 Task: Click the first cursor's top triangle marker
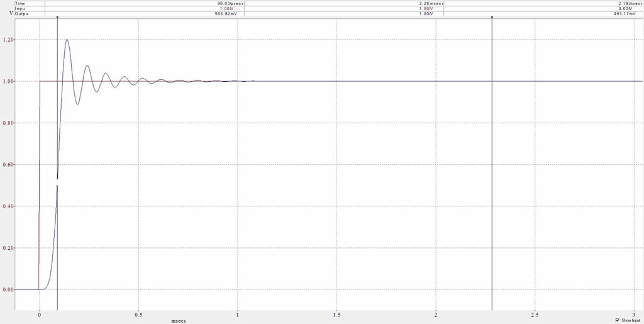click(57, 17)
